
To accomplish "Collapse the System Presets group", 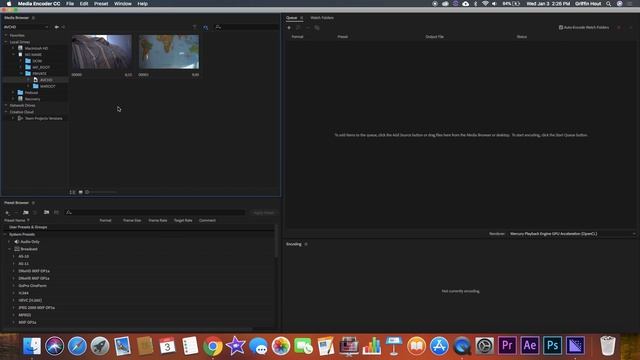I will point(5,235).
